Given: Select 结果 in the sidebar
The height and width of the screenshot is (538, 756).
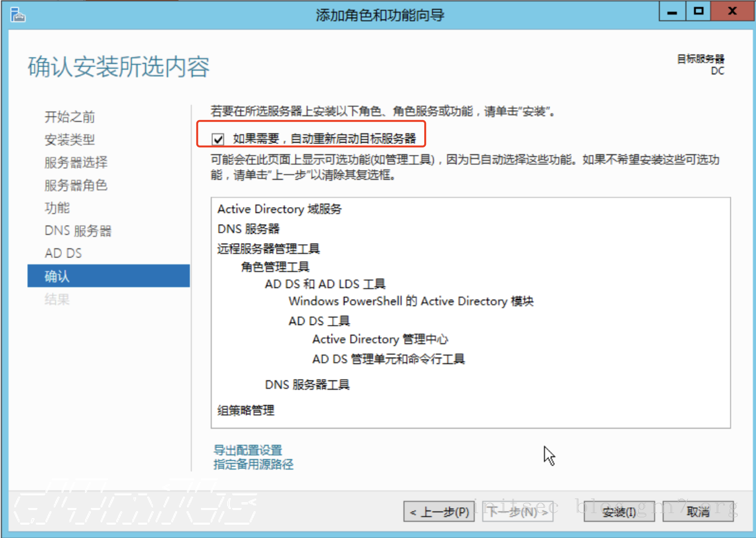Looking at the screenshot, I should pyautogui.click(x=57, y=299).
